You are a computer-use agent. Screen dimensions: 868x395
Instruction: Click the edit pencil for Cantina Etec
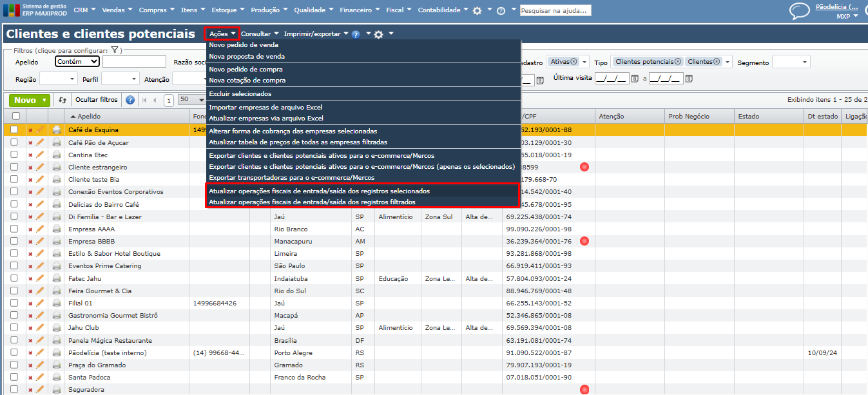pyautogui.click(x=40, y=155)
